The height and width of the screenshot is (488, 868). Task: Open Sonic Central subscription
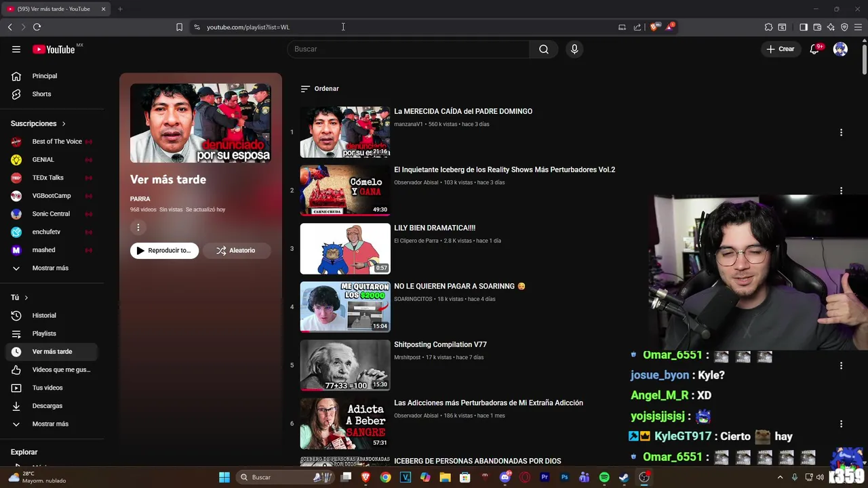pyautogui.click(x=52, y=213)
